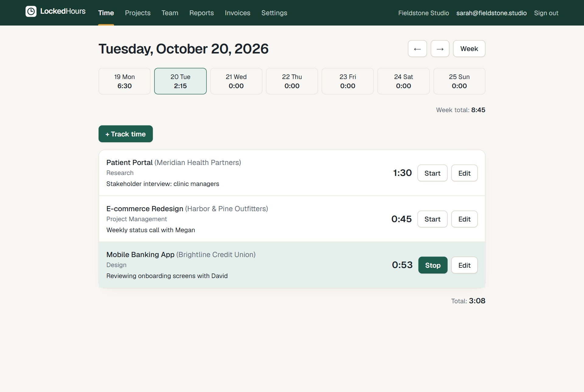The width and height of the screenshot is (584, 392).
Task: Click the Week total 8:45 text
Action: coord(461,110)
